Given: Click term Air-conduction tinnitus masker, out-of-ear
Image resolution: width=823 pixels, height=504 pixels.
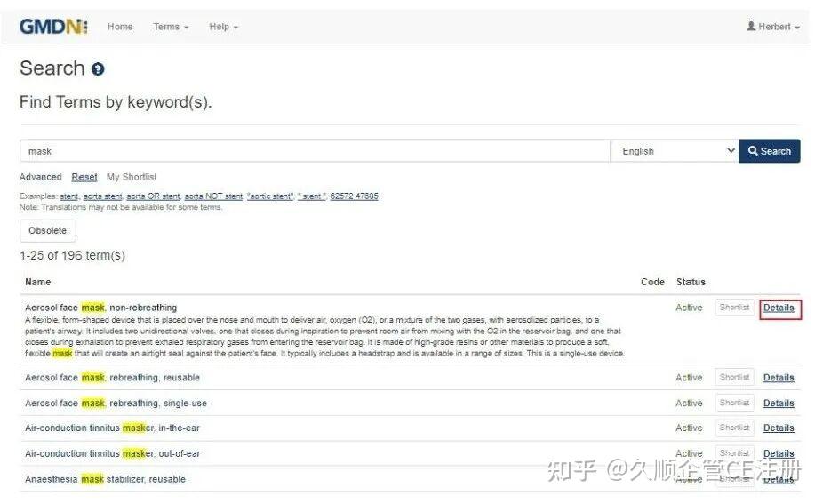Looking at the screenshot, I should pyautogui.click(x=112, y=453).
